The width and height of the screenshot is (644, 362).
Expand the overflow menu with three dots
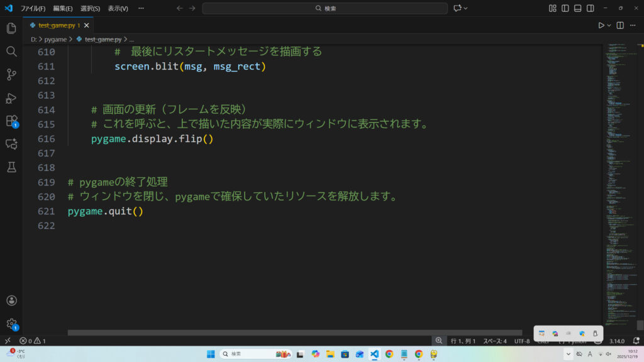pos(140,8)
